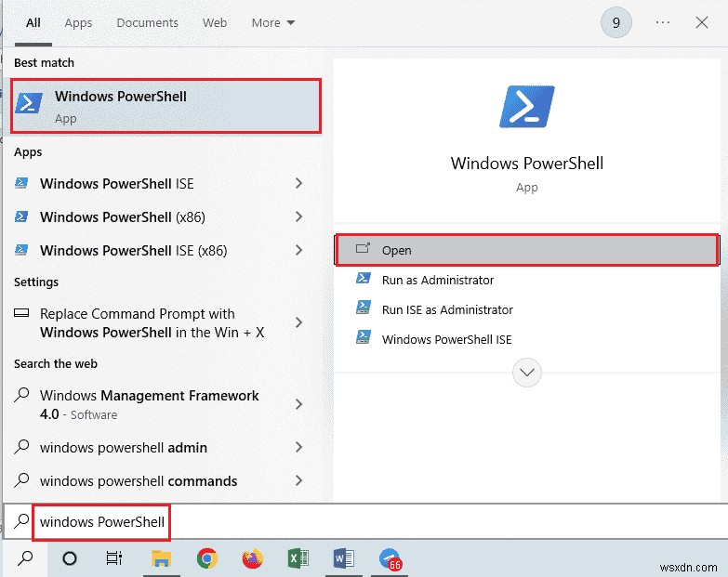Expand Windows PowerShell ISE (x86) result arrow
The width and height of the screenshot is (728, 577).
point(299,250)
